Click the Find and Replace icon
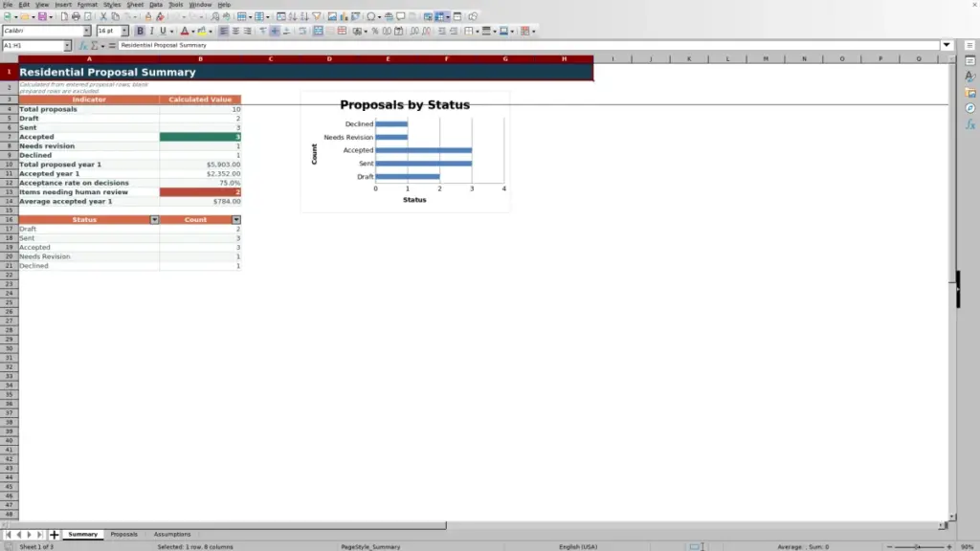 tap(215, 16)
